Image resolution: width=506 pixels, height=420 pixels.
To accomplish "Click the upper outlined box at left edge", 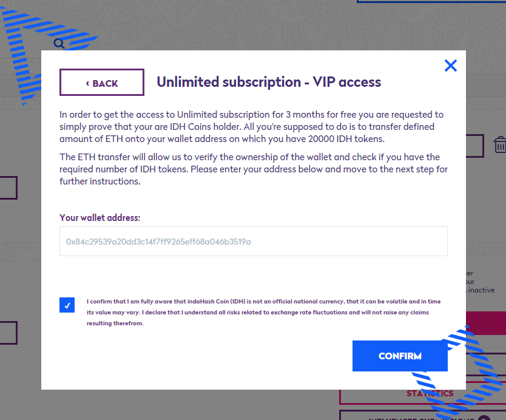I will click(8, 188).
